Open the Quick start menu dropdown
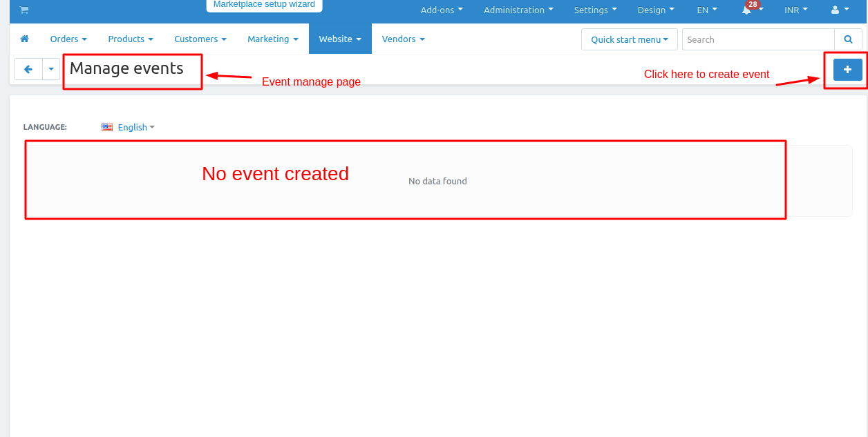Image resolution: width=868 pixels, height=437 pixels. [x=629, y=39]
